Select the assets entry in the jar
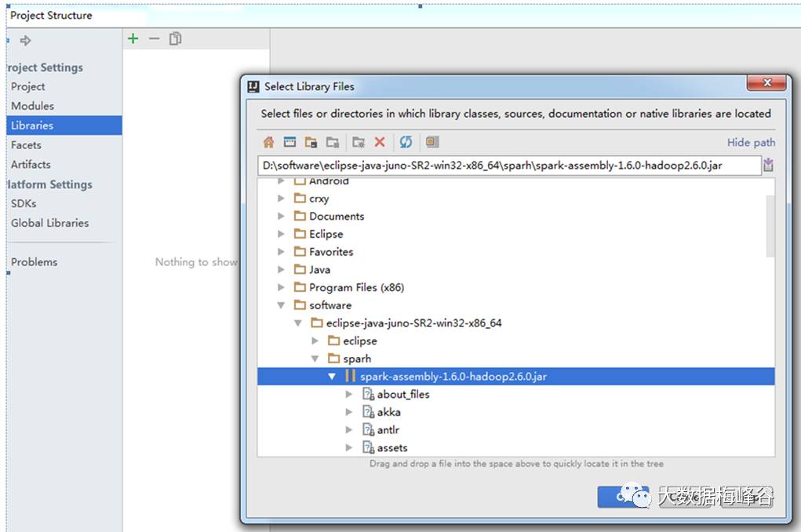This screenshot has height=532, width=801. pos(516,448)
